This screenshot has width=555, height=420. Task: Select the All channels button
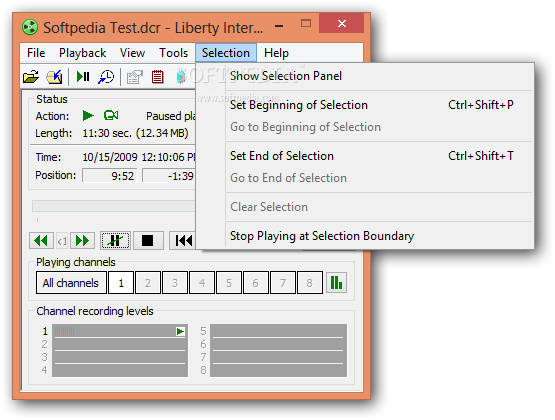(x=71, y=283)
